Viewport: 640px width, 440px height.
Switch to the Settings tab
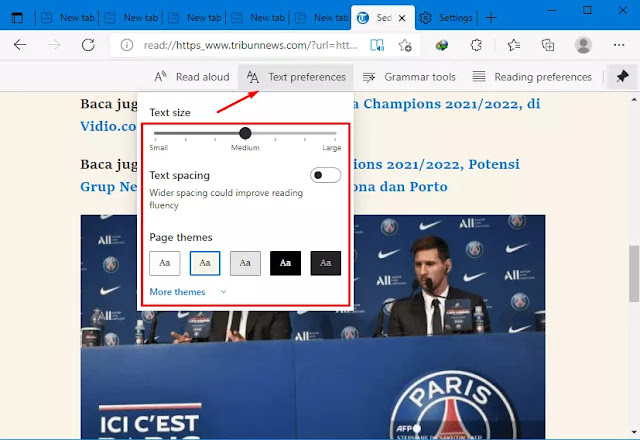coord(446,18)
